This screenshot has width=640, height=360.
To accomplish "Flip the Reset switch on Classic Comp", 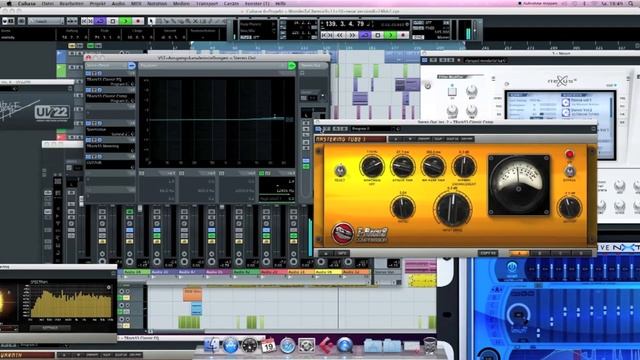I will click(340, 171).
